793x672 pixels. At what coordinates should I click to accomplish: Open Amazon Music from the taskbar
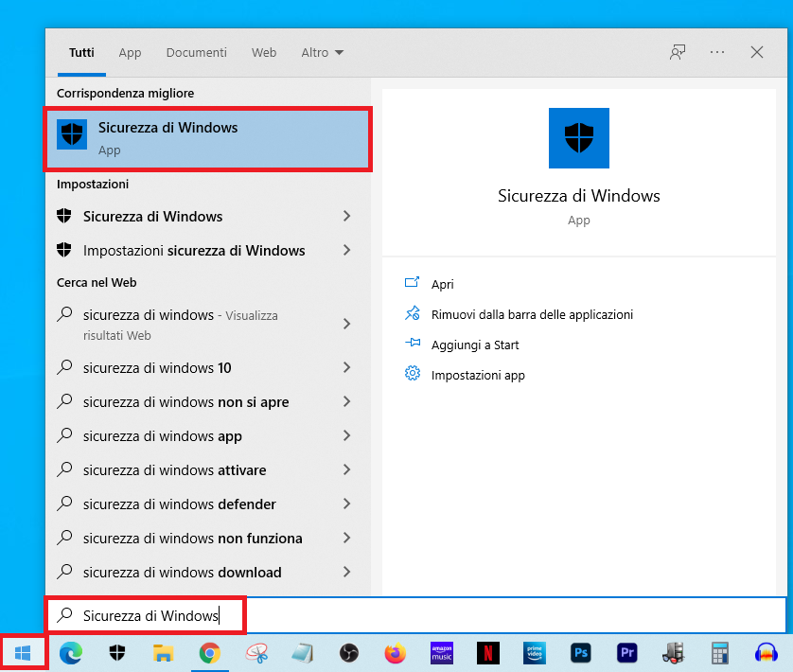442,653
